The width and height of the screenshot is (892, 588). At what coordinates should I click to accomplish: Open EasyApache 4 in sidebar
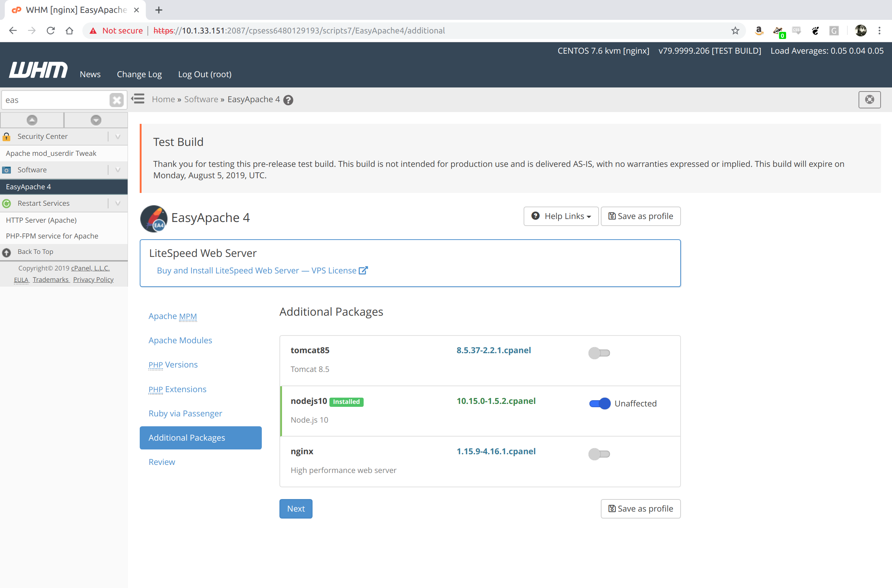tap(64, 187)
